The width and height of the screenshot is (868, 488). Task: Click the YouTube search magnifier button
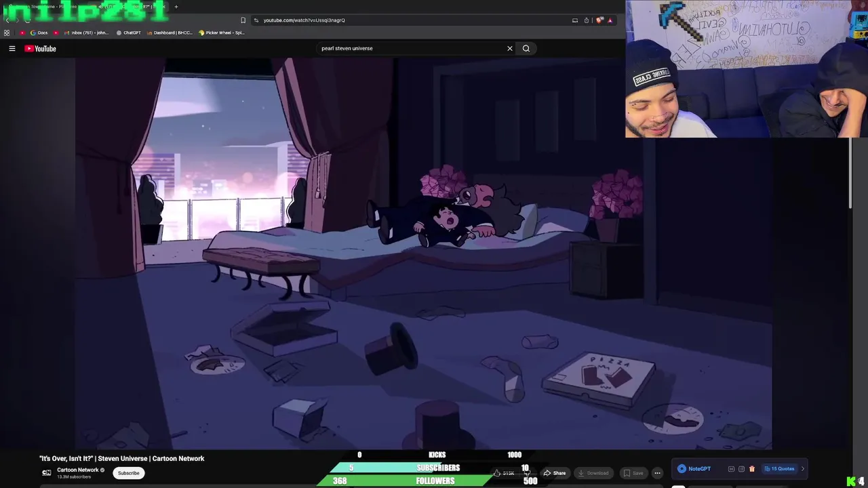tap(526, 48)
